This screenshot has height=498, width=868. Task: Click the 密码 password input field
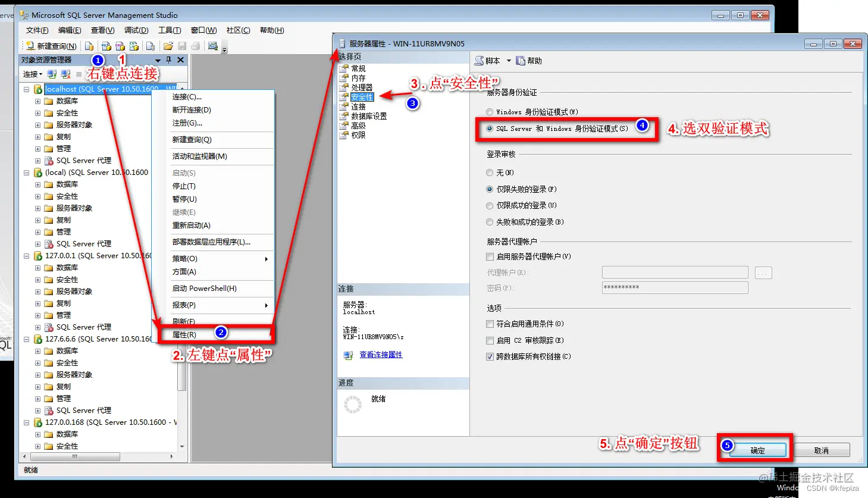(x=674, y=287)
